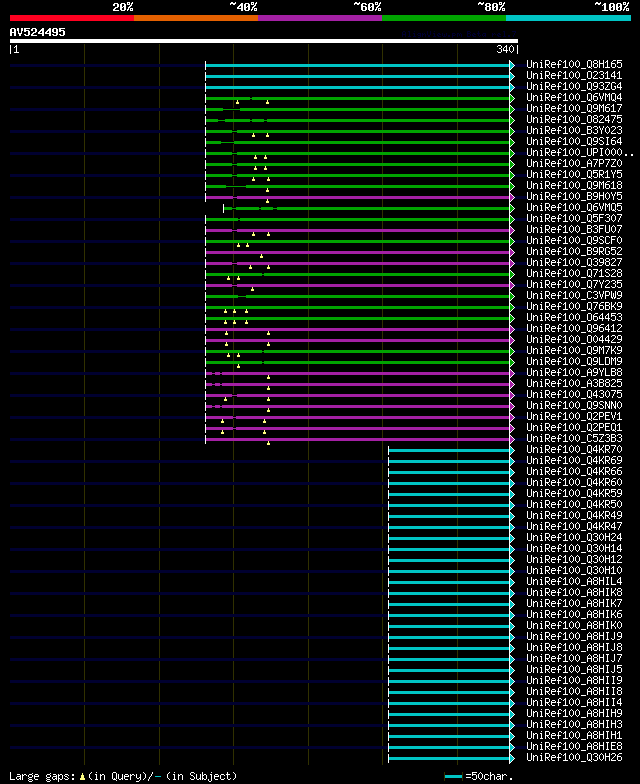Click the purple ~60% legend color segment
The width and height of the screenshot is (640, 784).
pos(320,18)
